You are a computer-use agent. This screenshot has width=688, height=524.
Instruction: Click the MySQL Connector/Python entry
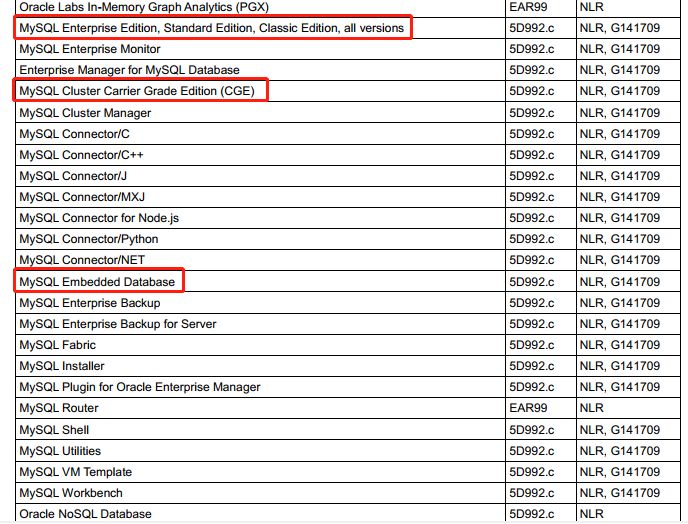pos(89,240)
